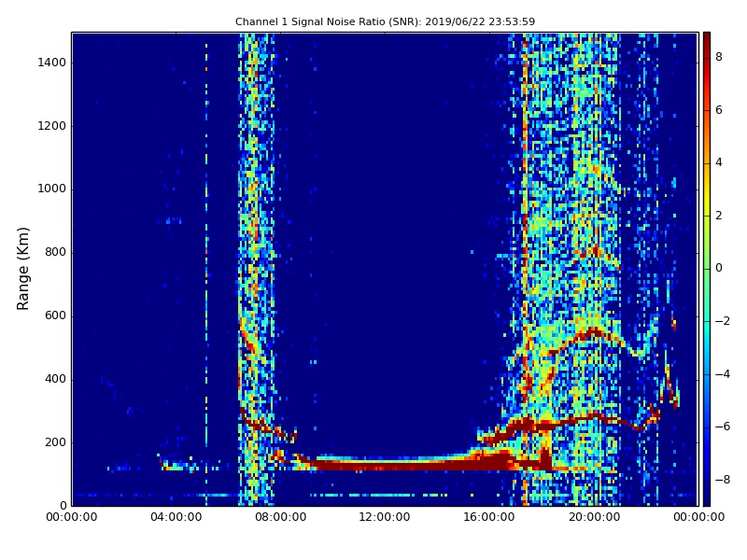Click the SNR colorbar gradient
The image size is (747, 560).
[x=707, y=269]
